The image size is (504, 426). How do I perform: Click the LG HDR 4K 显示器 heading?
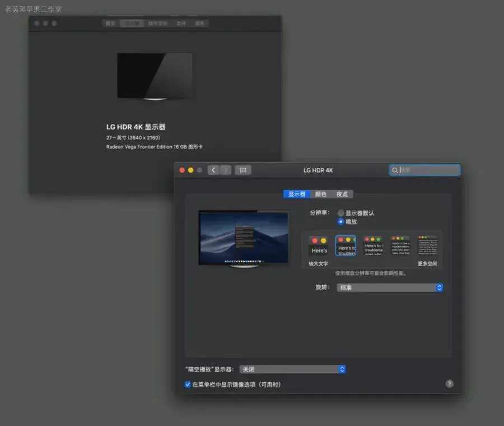[x=136, y=127]
